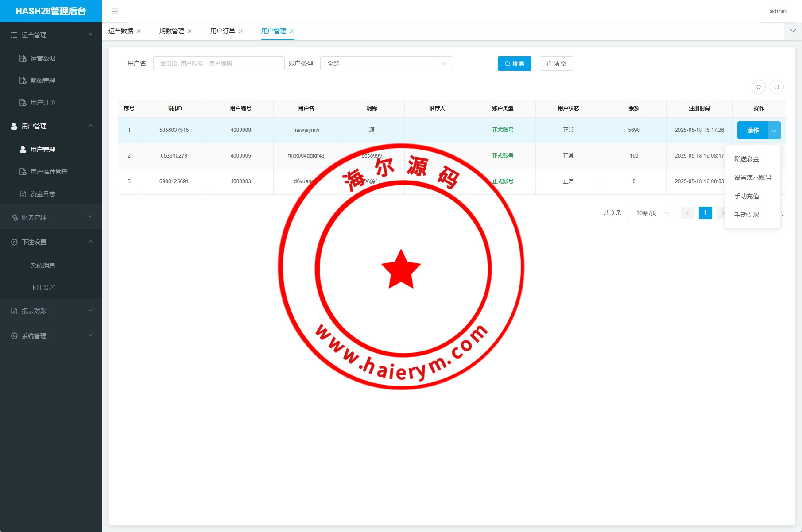Select 赠送彩金 from the action menu
Viewport: 802px width, 532px height.
point(747,159)
